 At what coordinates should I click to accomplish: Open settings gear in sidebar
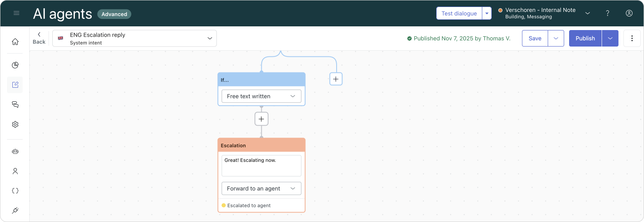click(15, 124)
